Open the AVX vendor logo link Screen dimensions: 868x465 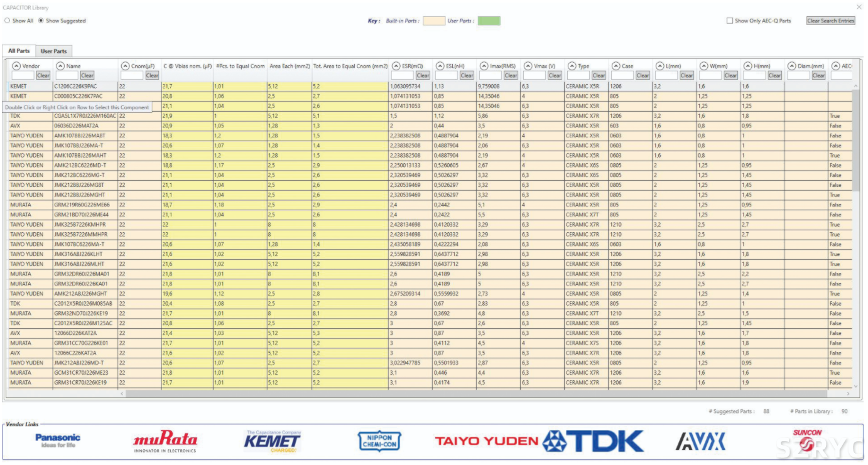[700, 441]
